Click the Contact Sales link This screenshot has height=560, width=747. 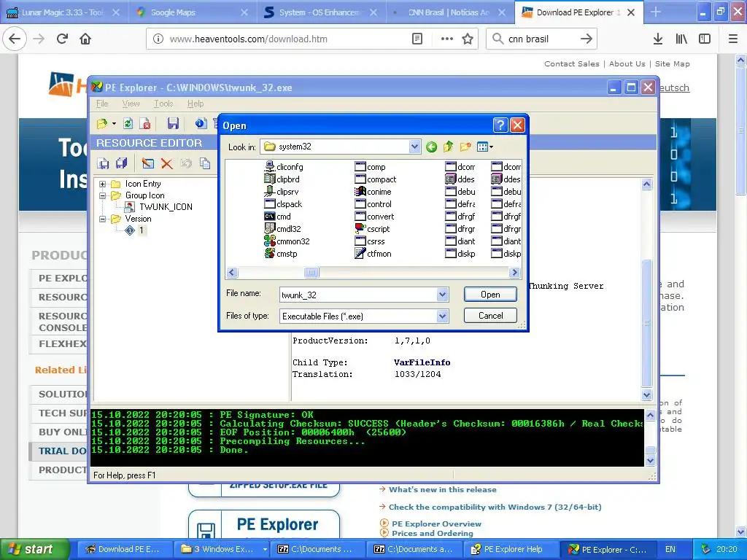[x=572, y=64]
